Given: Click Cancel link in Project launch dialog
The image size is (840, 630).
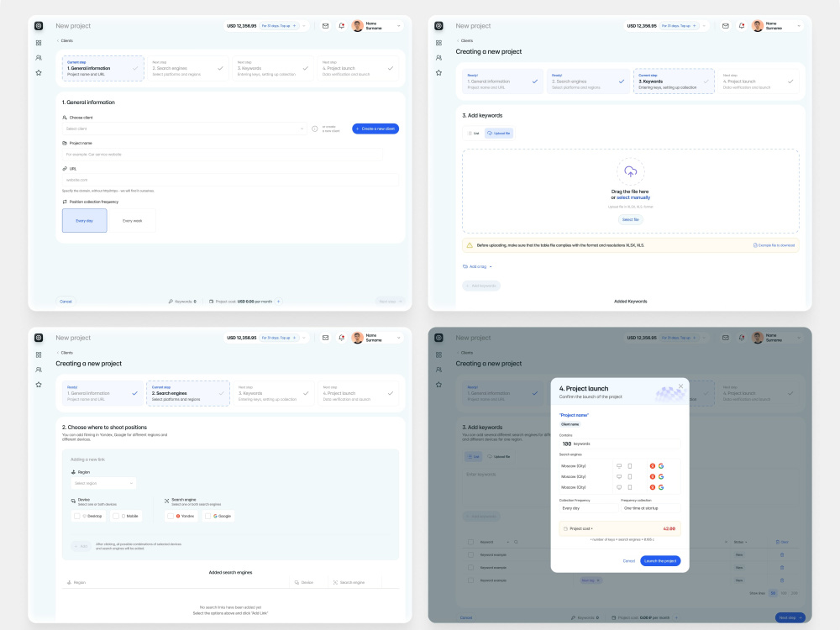Looking at the screenshot, I should 629,561.
